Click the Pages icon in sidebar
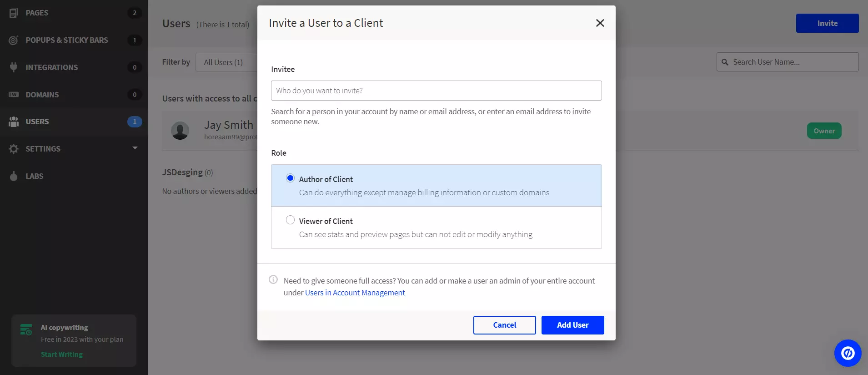The height and width of the screenshot is (375, 868). pyautogui.click(x=14, y=13)
